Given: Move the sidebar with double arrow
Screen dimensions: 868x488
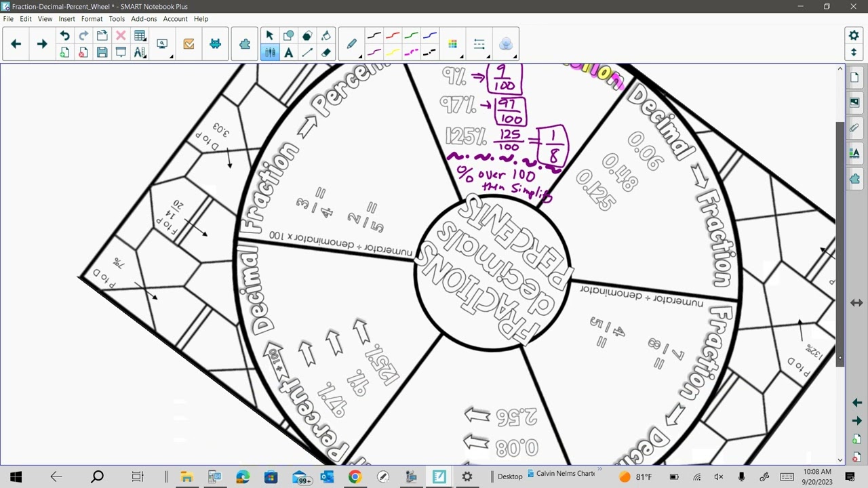Looking at the screenshot, I should point(856,303).
